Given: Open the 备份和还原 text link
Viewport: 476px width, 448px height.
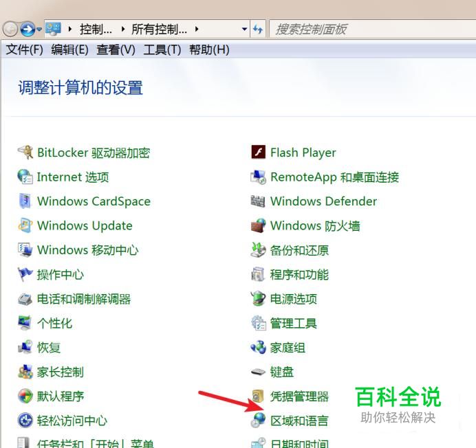Looking at the screenshot, I should click(299, 250).
